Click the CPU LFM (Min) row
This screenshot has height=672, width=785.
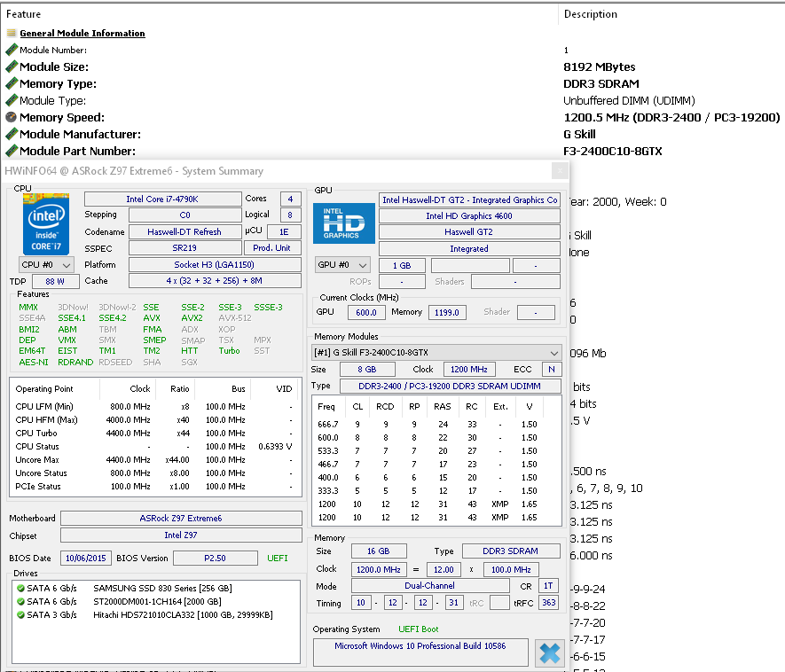(154, 406)
